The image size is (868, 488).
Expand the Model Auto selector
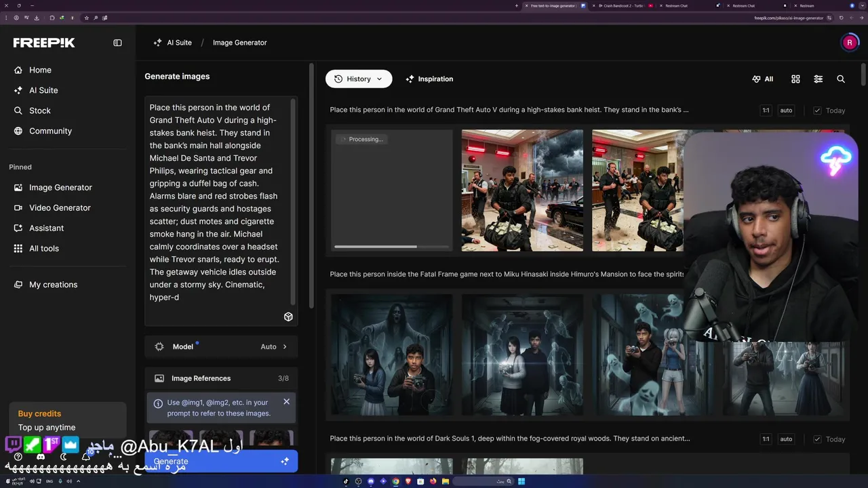(x=221, y=346)
